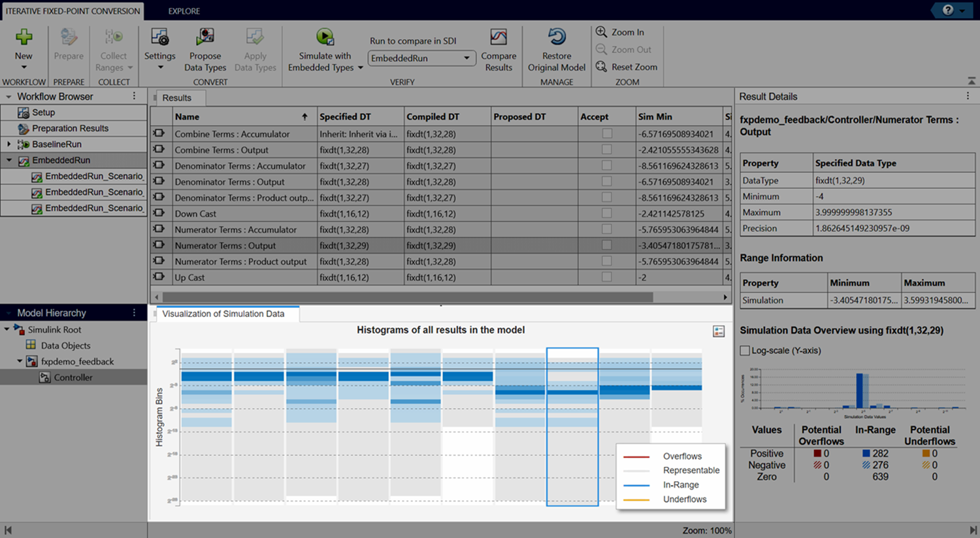Click the Compare Results icon
Viewport: 980px width, 538px height.
coord(498,37)
